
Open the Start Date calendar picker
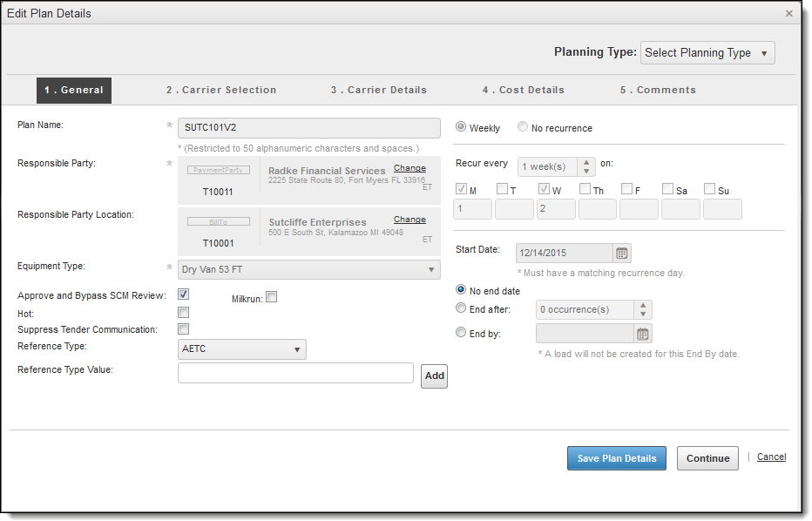click(x=622, y=254)
